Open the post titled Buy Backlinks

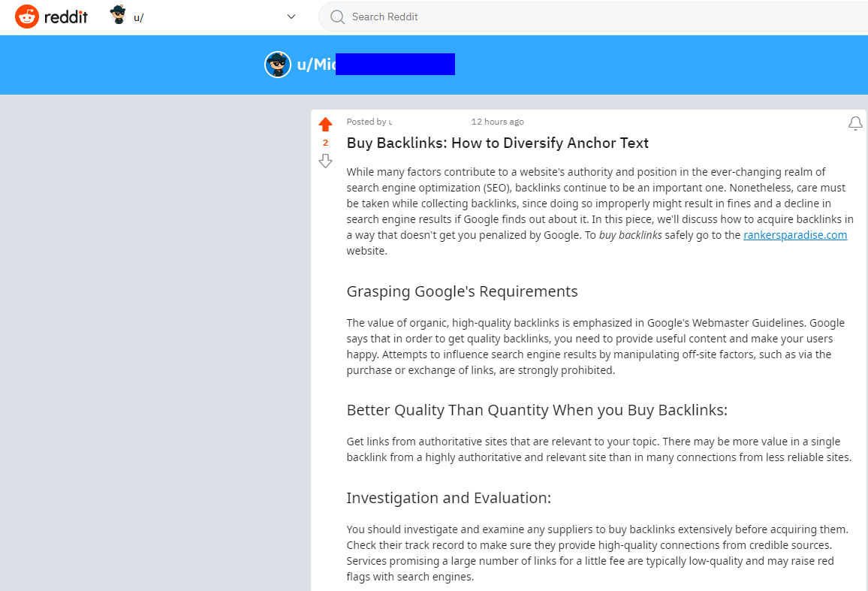(x=497, y=143)
